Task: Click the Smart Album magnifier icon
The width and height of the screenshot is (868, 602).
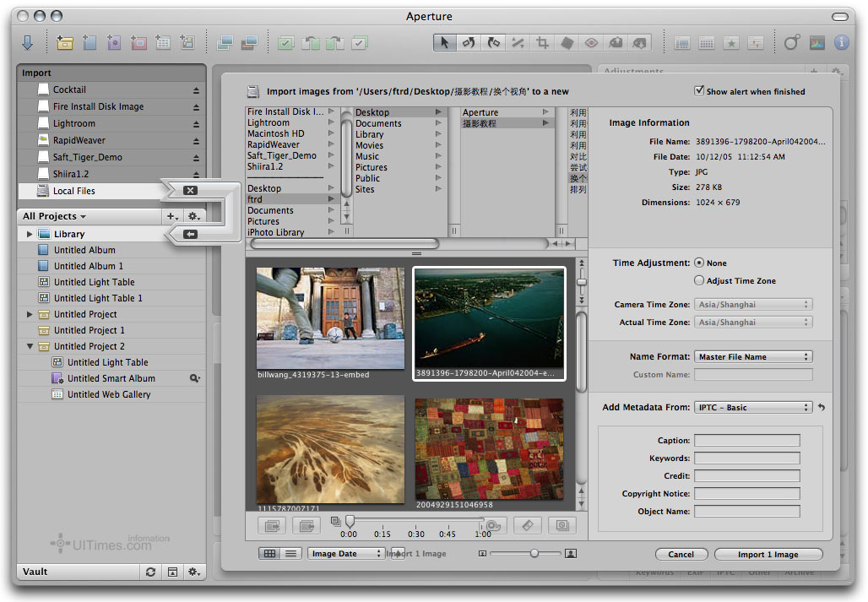Action: (195, 378)
